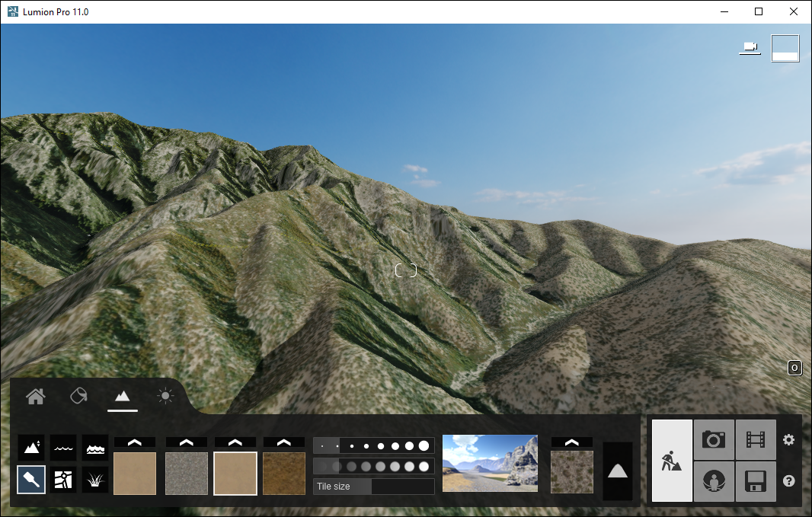Switch to the Materials paint bucket tab
Viewport: 812px width, 517px height.
click(x=78, y=397)
